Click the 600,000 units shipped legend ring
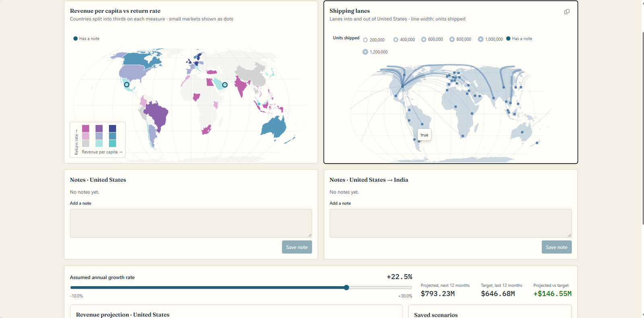The width and height of the screenshot is (644, 318). tap(424, 39)
